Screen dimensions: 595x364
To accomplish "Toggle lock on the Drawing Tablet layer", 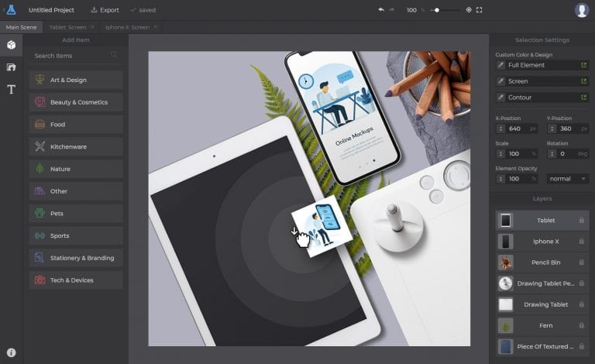I will click(x=581, y=304).
